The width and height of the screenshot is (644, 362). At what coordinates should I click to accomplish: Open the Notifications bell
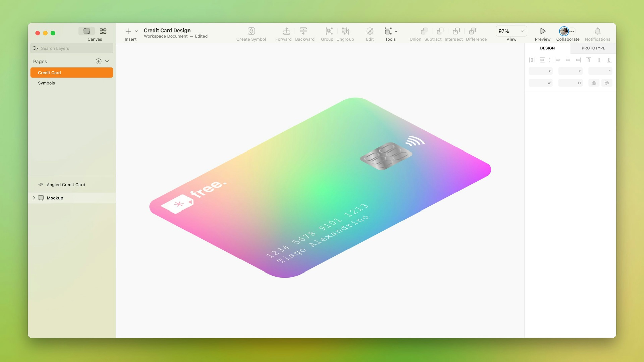[x=598, y=31]
